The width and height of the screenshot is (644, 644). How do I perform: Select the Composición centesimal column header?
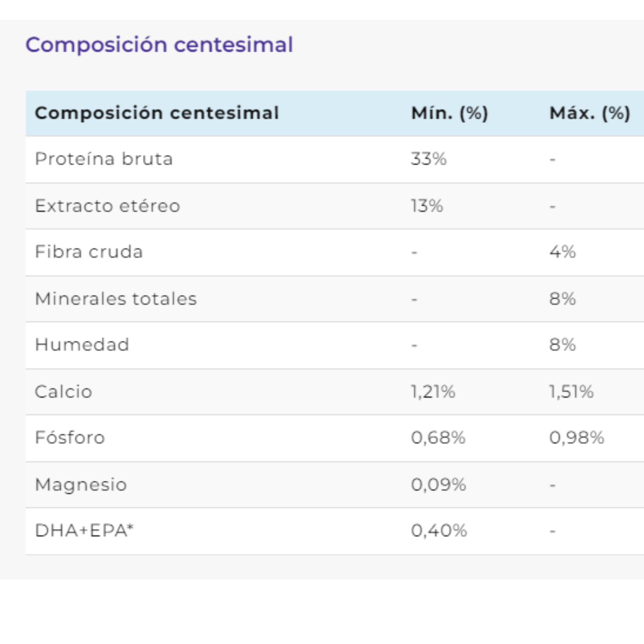pyautogui.click(x=157, y=113)
